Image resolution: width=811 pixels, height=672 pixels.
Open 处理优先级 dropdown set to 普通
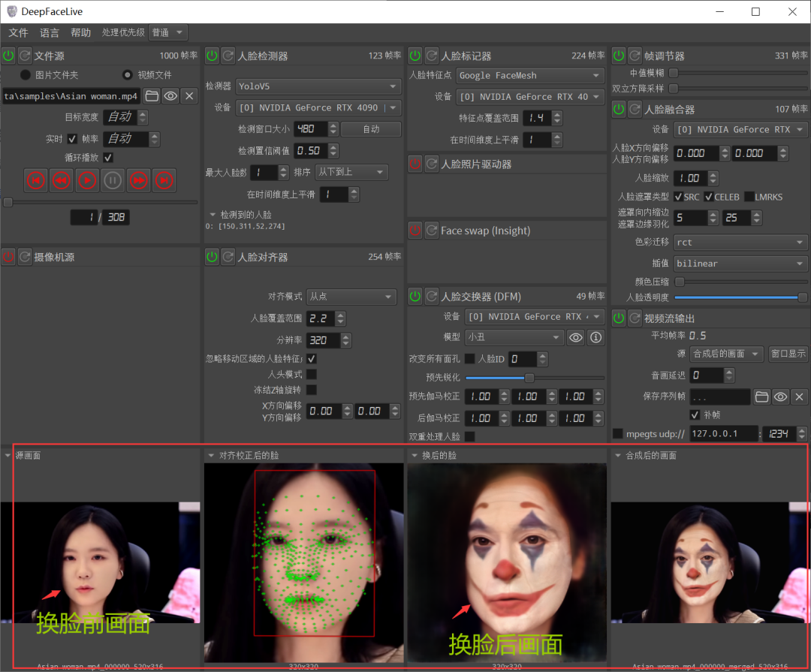tap(167, 32)
